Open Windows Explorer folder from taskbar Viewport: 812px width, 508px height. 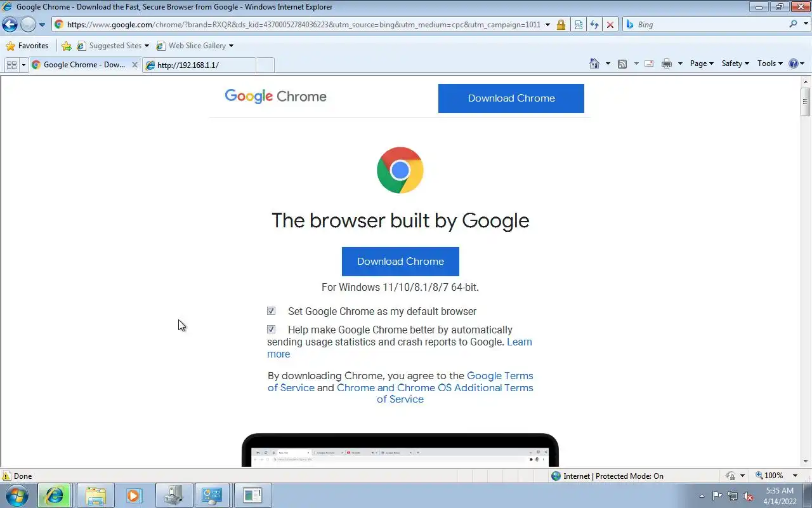tap(96, 495)
